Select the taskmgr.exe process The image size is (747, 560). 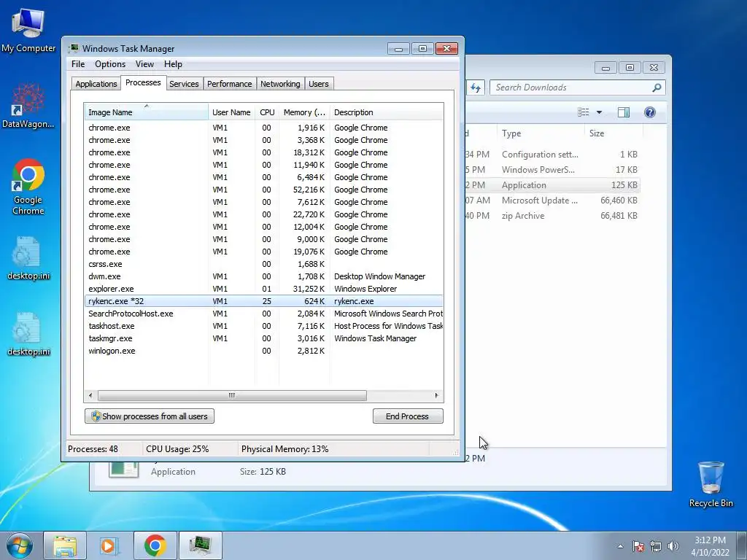(263, 338)
